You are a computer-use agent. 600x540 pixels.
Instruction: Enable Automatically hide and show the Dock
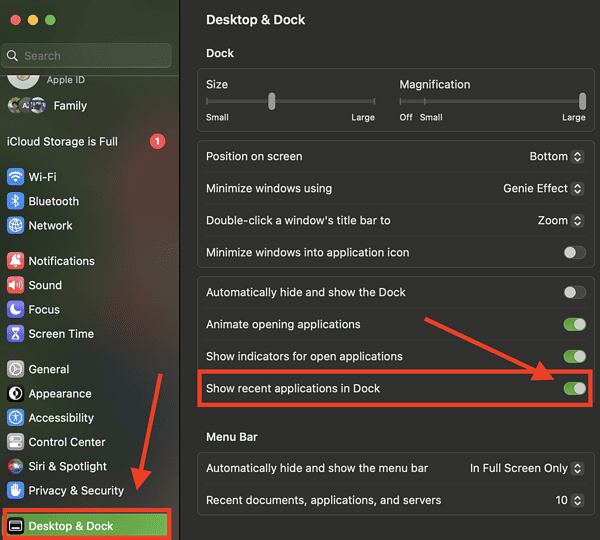(574, 292)
